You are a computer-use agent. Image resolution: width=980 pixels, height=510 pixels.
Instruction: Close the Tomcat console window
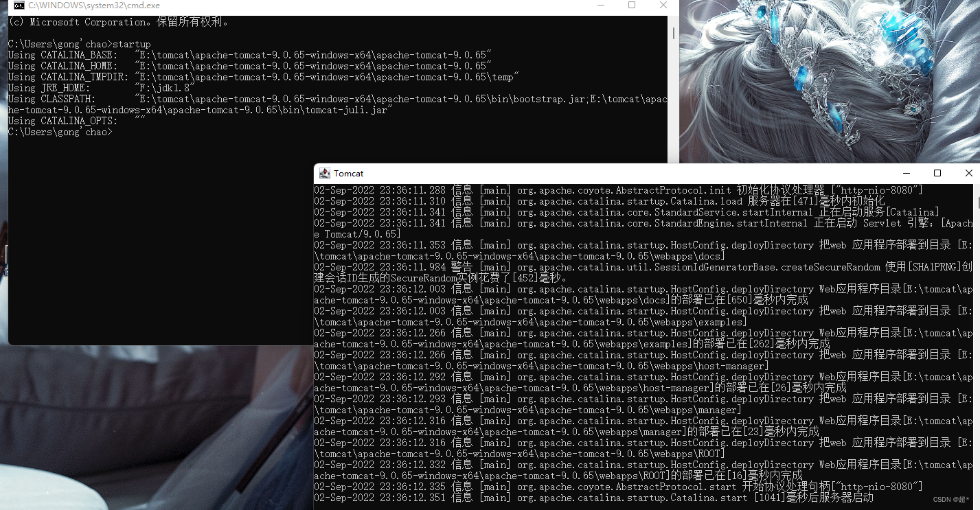point(968,173)
